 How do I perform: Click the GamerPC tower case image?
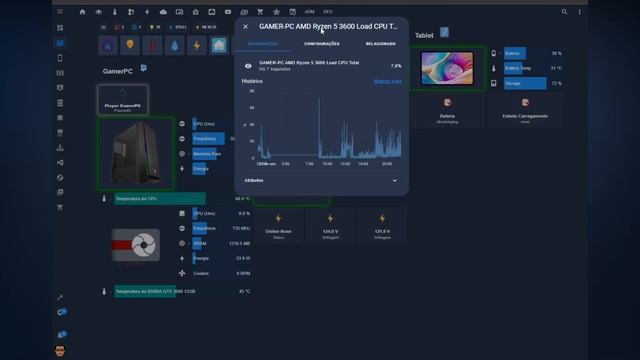pyautogui.click(x=136, y=153)
